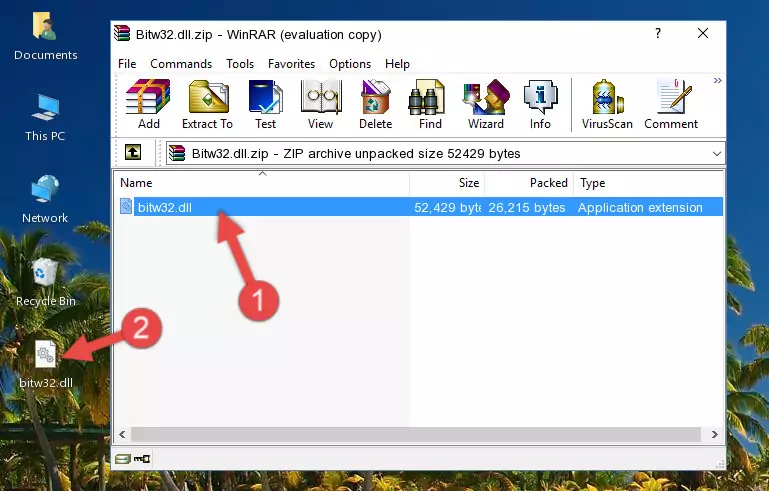Click the archive icon in path bar
This screenshot has width=769, height=491.
[177, 153]
